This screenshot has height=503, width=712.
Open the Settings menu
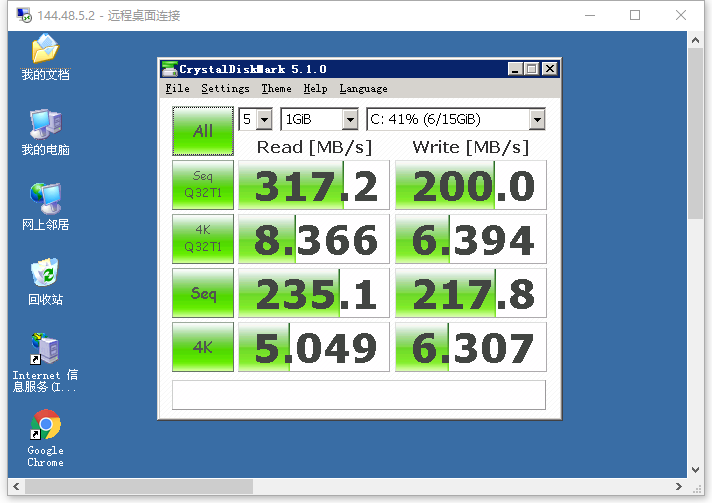coord(225,89)
